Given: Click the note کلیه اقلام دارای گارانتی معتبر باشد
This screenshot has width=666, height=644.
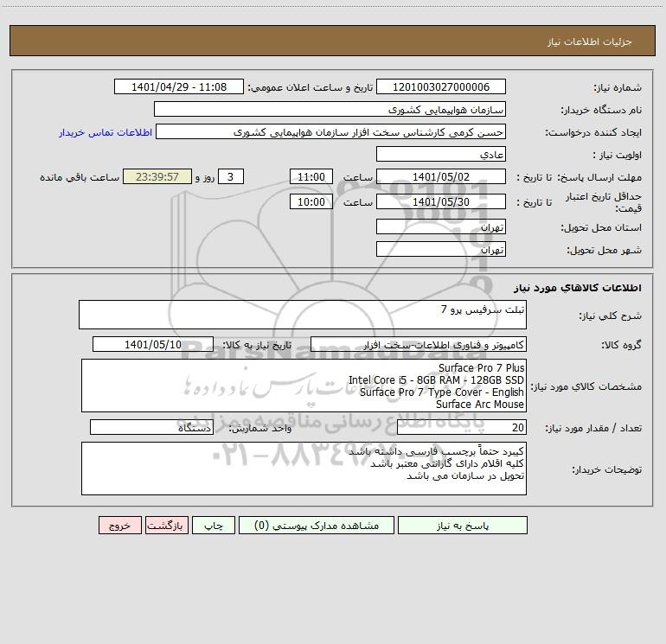Looking at the screenshot, I should click(x=447, y=463).
